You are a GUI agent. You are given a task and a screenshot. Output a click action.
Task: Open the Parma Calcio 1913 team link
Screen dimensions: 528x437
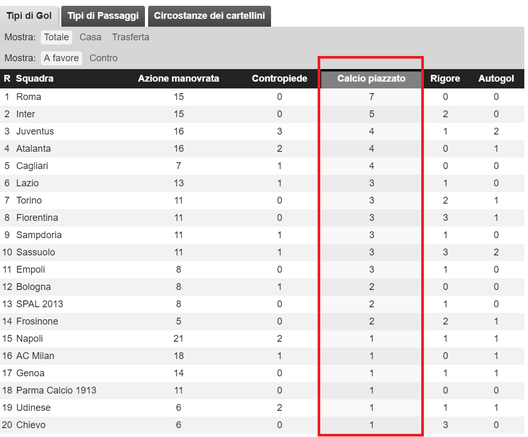(56, 390)
